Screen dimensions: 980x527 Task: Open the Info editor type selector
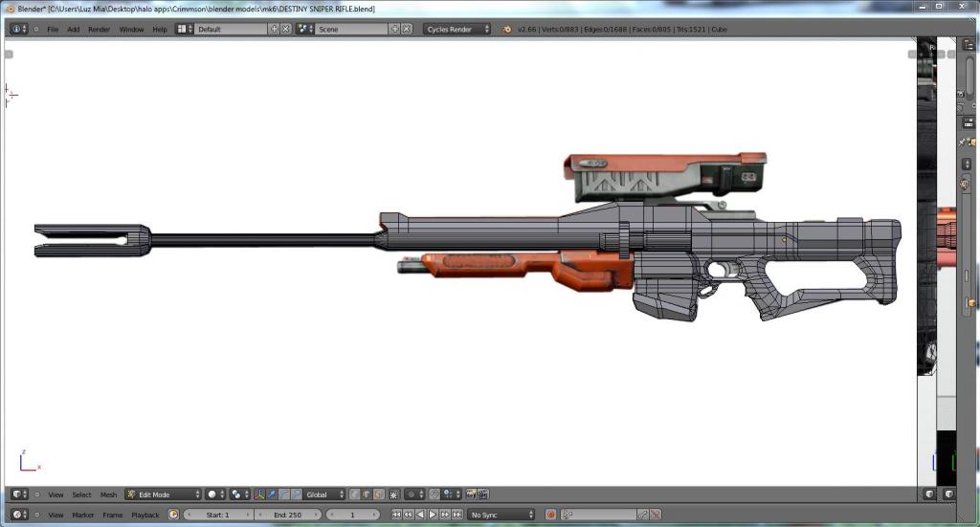pos(18,29)
